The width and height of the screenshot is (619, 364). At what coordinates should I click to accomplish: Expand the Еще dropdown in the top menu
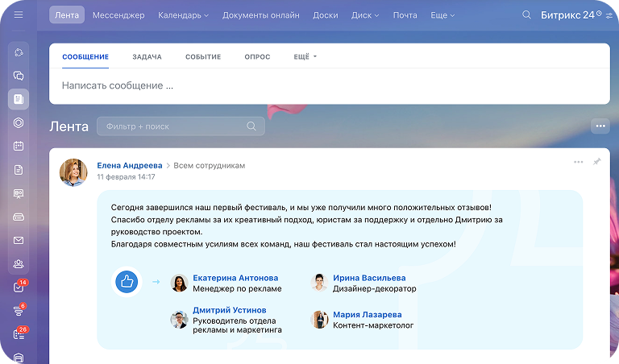pos(442,15)
